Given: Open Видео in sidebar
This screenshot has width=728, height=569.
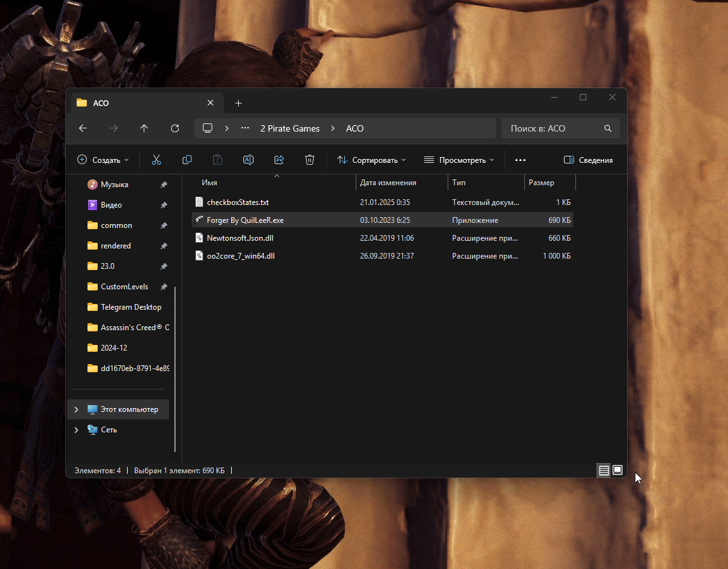Looking at the screenshot, I should 111,204.
